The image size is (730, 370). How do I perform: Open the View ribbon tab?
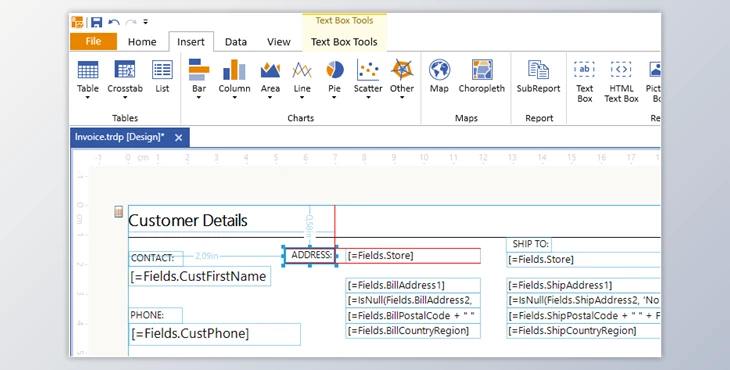click(279, 42)
